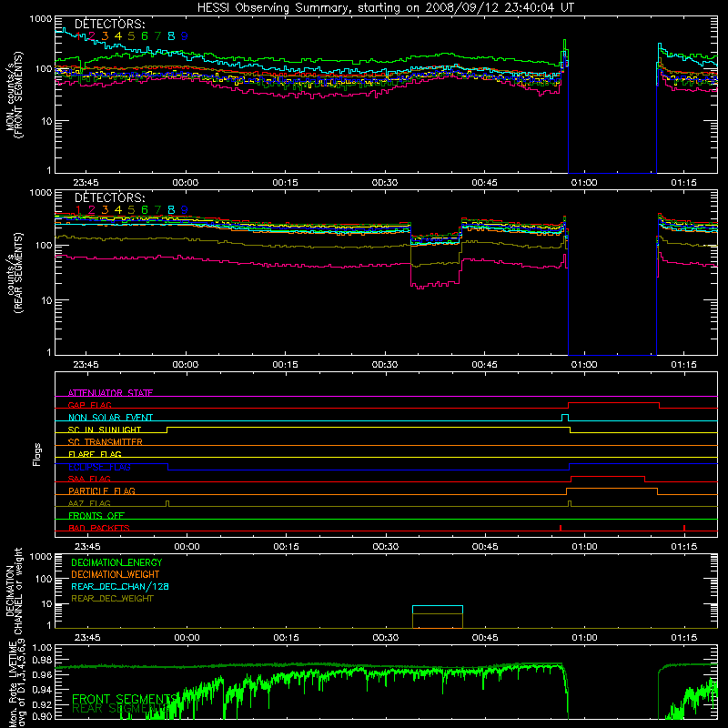Pick detector 6 label in rear segments legend
Image resolution: width=728 pixels, height=728 pixels.
pyautogui.click(x=145, y=210)
